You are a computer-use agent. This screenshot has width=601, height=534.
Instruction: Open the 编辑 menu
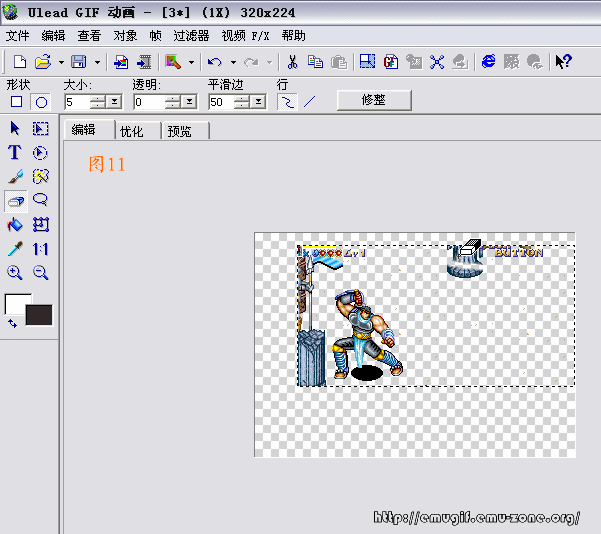click(53, 36)
